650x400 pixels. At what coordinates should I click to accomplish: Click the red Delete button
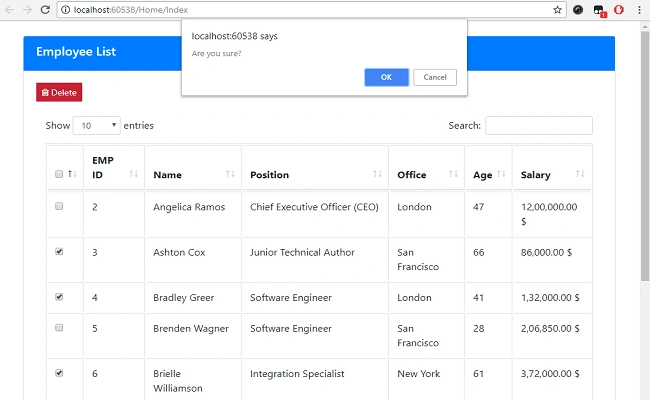click(x=59, y=92)
